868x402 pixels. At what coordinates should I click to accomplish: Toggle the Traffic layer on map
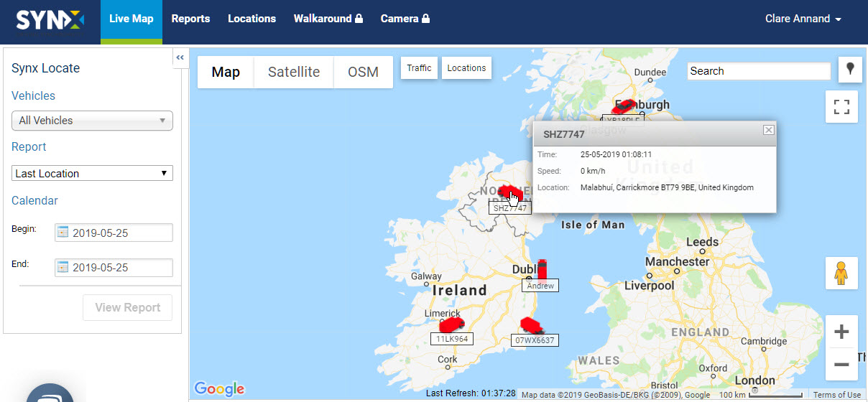click(419, 68)
